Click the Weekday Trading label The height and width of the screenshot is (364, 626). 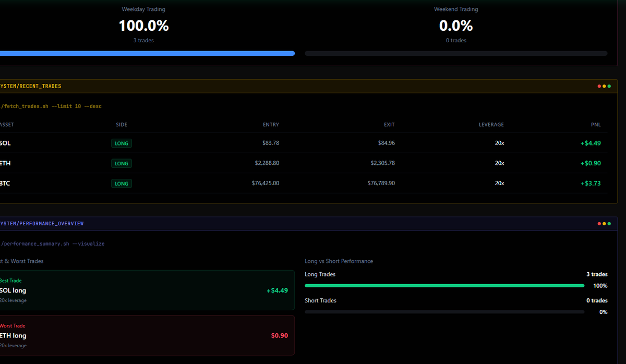tap(143, 9)
